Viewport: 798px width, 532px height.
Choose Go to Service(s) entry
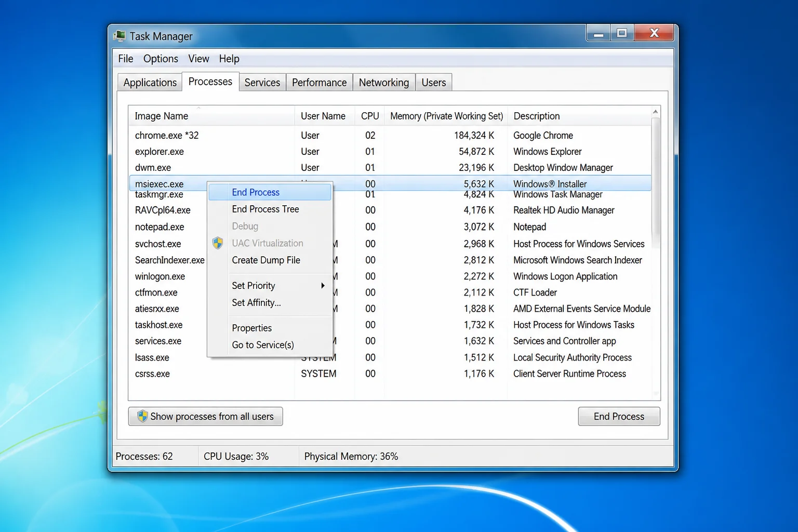[270, 344]
